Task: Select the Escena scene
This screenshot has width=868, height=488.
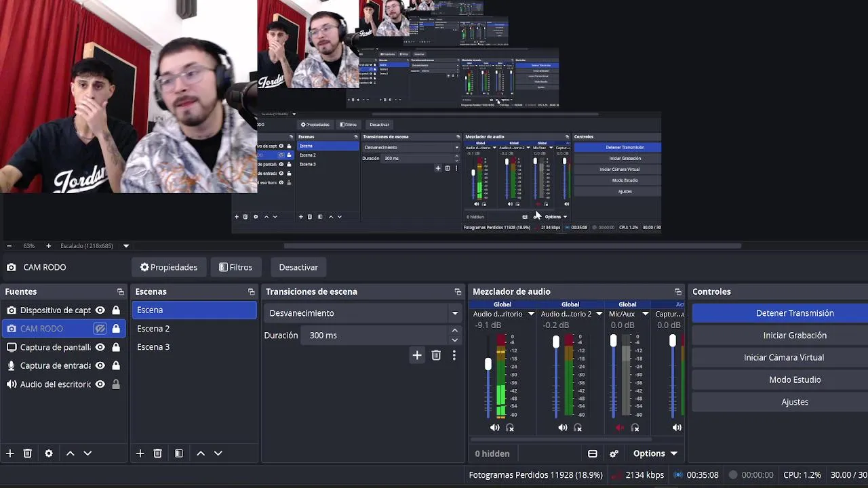Action: pyautogui.click(x=194, y=310)
